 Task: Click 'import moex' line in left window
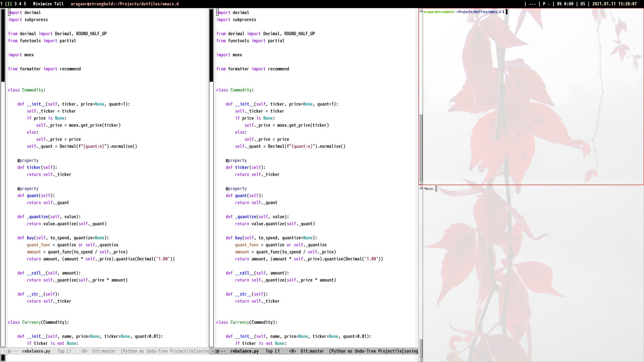click(x=21, y=55)
